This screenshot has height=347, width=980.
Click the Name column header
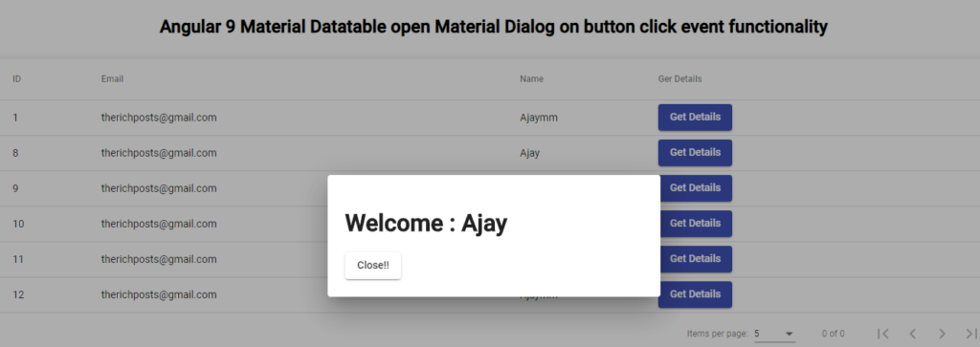[531, 79]
